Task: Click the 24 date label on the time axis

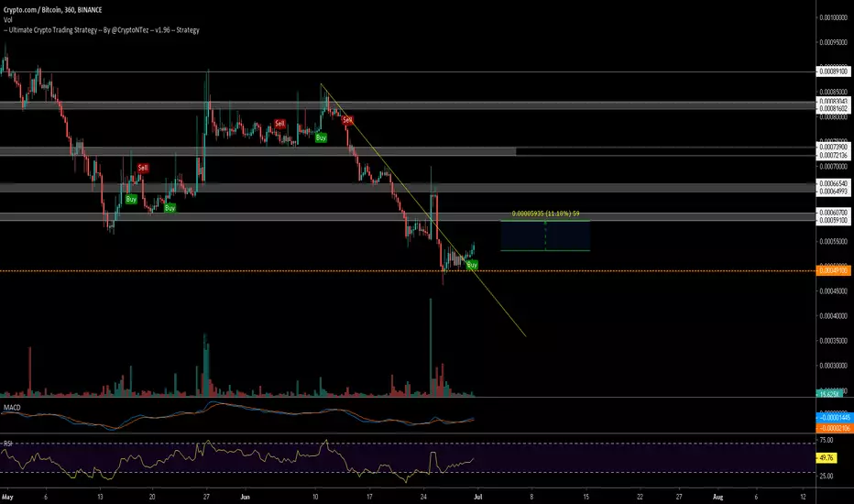Action: tap(423, 497)
